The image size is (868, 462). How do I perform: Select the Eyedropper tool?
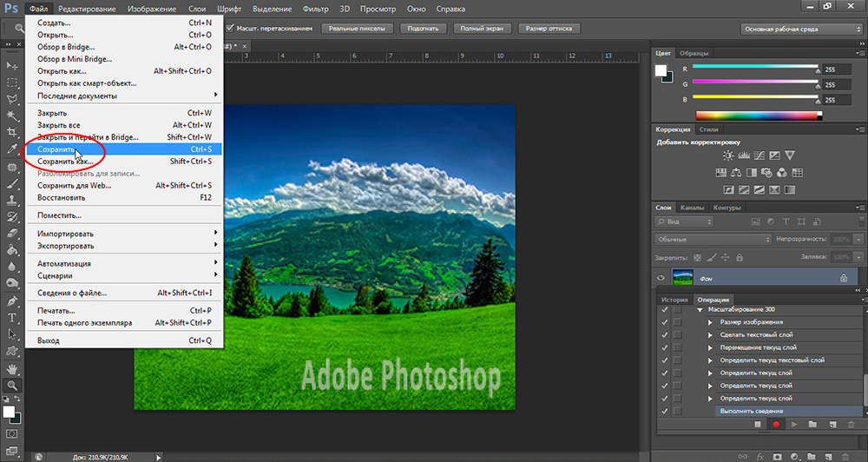tap(11, 148)
